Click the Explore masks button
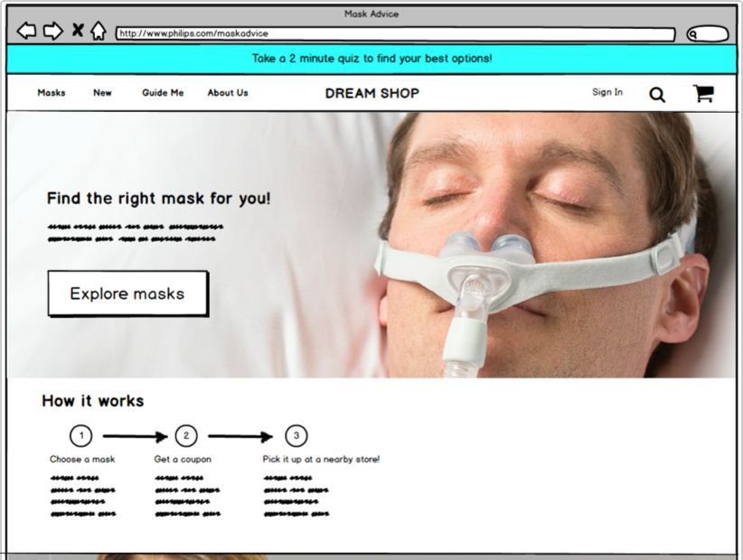Screen dimensions: 743x560 point(128,294)
